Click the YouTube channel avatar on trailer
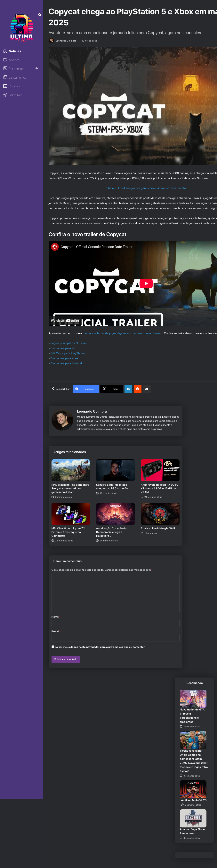The height and width of the screenshot is (868, 217). (x=55, y=247)
